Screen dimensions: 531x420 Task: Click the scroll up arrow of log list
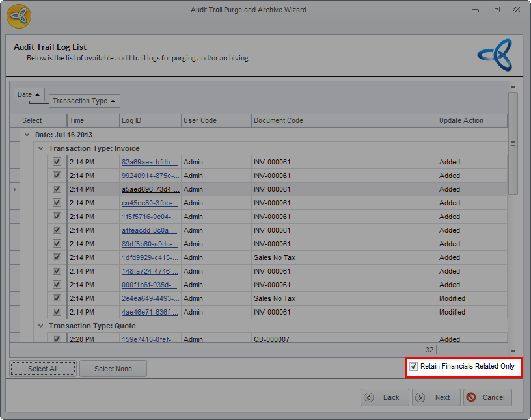tap(513, 86)
